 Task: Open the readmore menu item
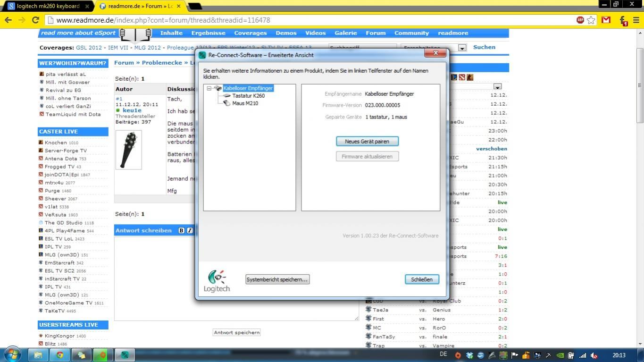[x=453, y=33]
